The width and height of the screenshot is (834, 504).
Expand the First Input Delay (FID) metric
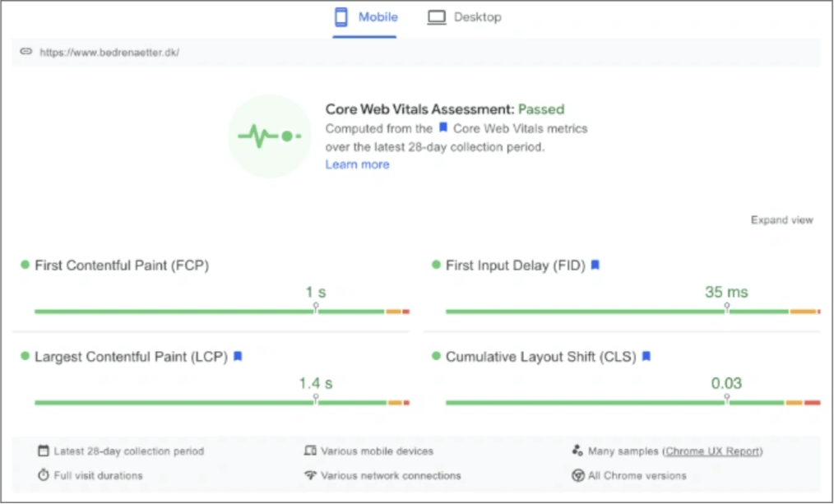click(515, 266)
